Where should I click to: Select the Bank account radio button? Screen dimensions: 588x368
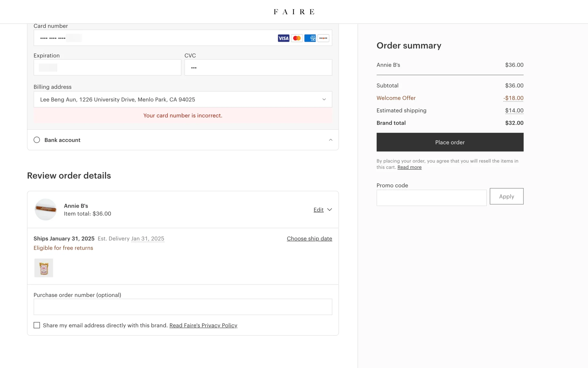pos(37,140)
